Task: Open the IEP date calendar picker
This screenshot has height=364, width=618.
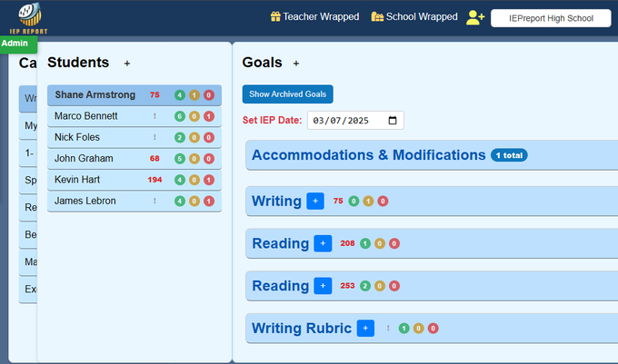Action: point(393,121)
